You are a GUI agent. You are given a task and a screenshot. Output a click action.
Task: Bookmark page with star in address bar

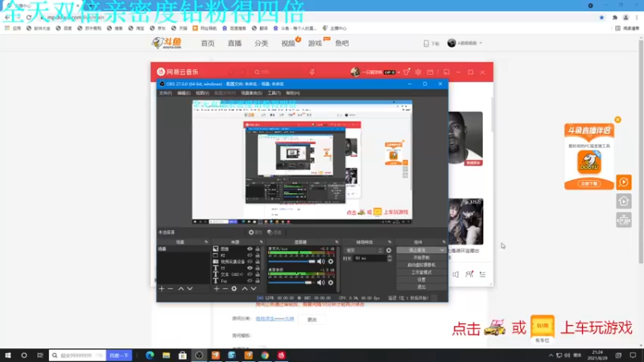601,17
